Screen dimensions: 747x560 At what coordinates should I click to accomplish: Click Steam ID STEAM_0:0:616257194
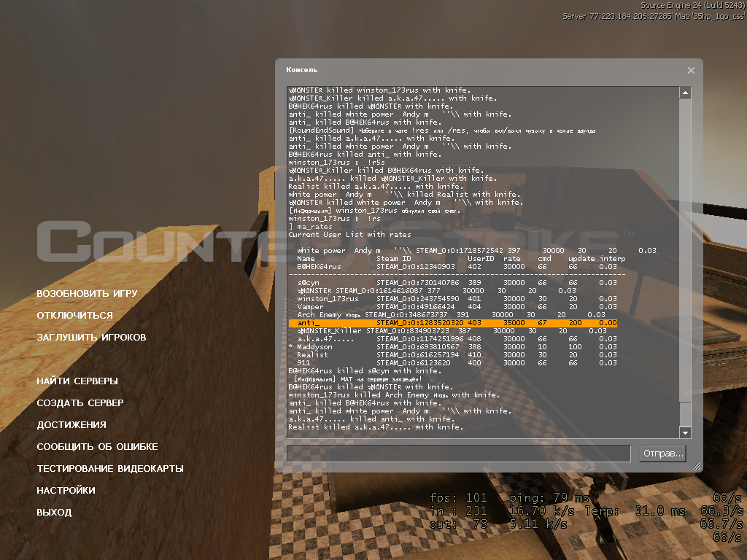point(418,355)
